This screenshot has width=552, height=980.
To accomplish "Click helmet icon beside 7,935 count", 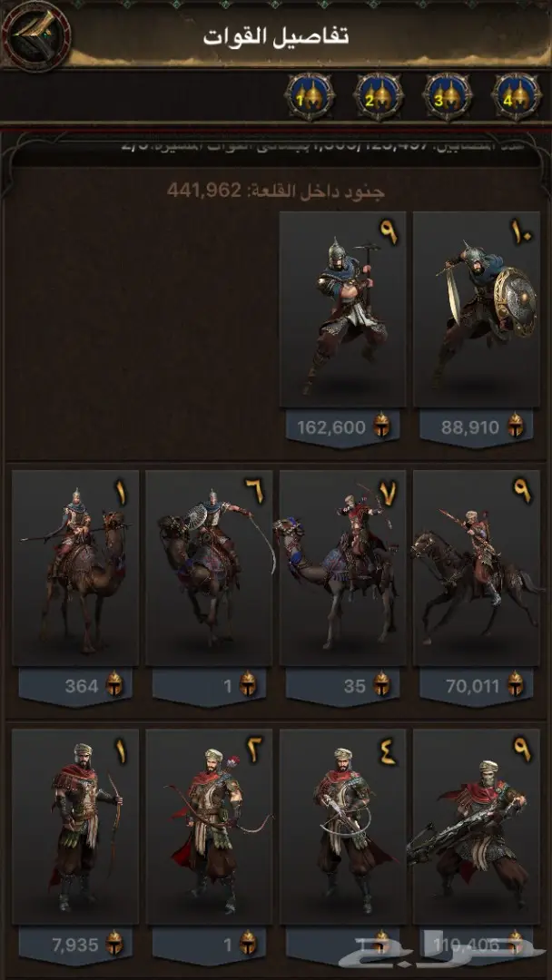I will 113,943.
